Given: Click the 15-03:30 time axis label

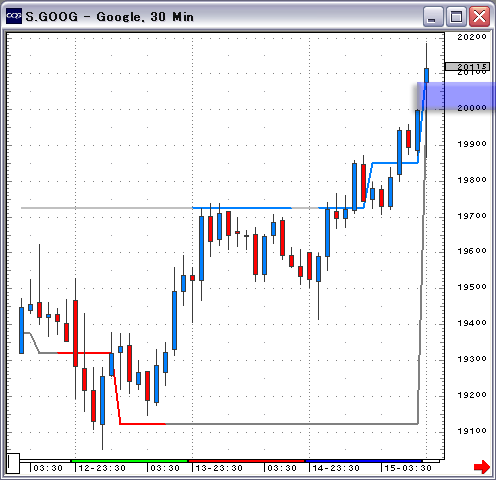Looking at the screenshot, I should coord(408,468).
